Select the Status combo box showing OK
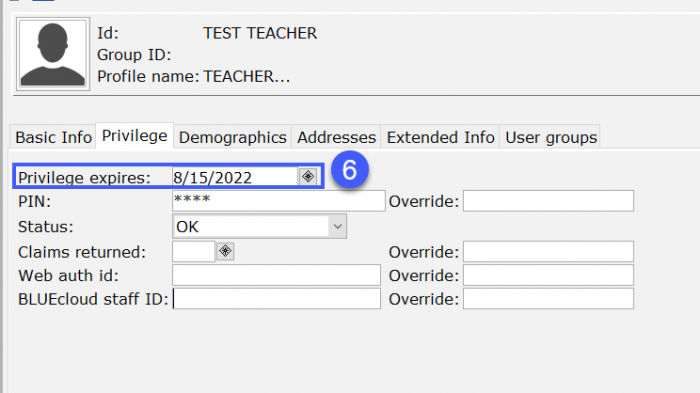Screen dimensions: 700x393 click(259, 226)
